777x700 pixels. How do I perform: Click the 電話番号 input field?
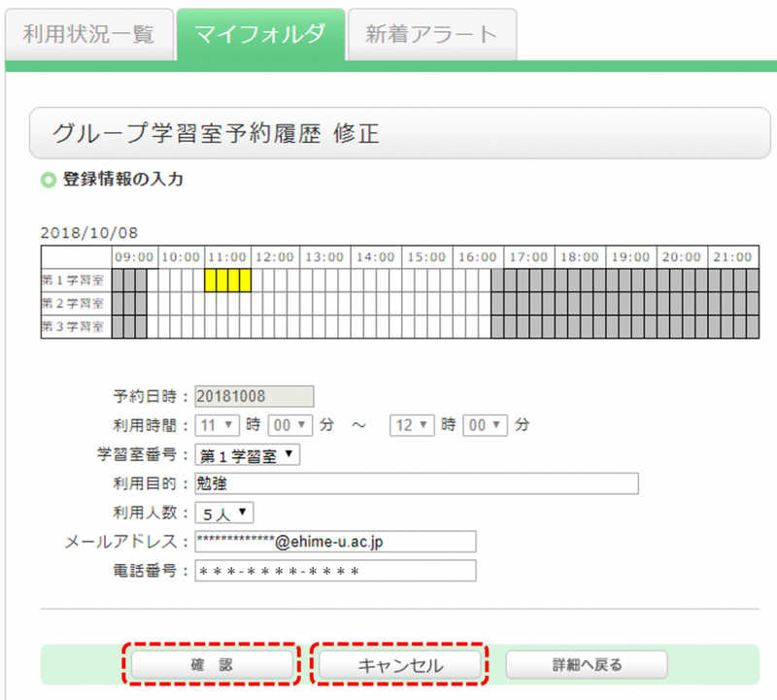(335, 570)
